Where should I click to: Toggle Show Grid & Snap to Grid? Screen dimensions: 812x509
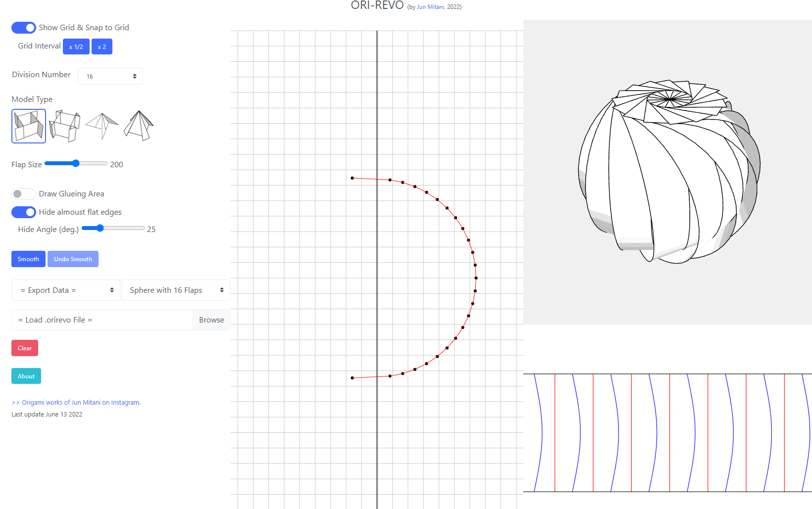24,28
